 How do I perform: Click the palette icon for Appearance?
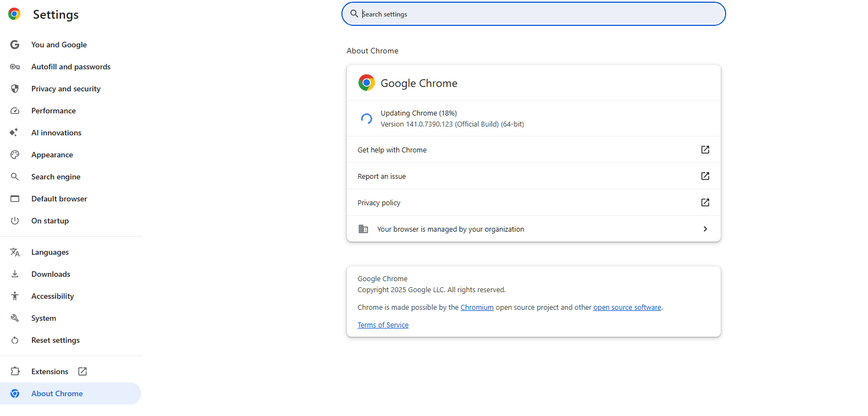15,155
